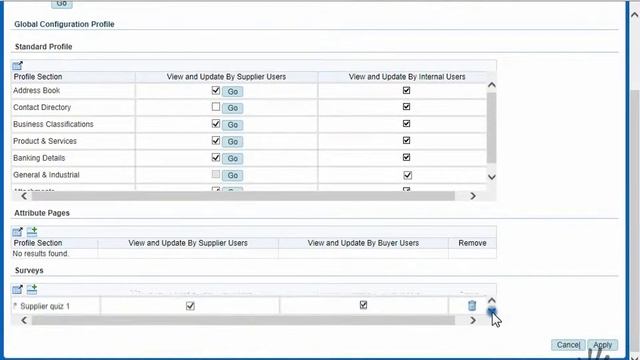Toggle Banking Details supplier users checkbox

(x=216, y=158)
